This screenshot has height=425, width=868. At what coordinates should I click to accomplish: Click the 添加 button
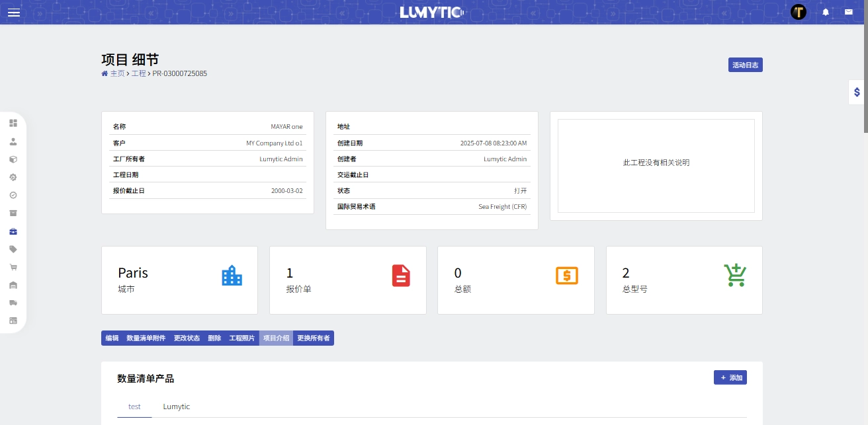point(730,377)
